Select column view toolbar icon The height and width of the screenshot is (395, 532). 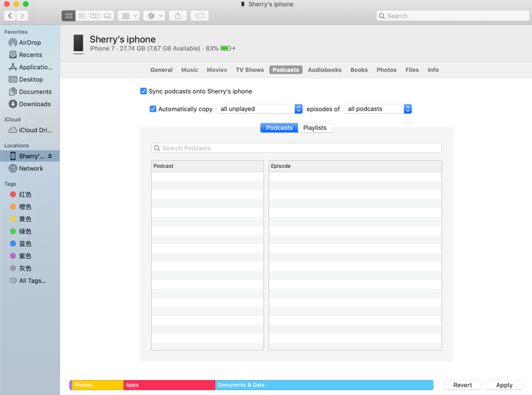coord(95,16)
